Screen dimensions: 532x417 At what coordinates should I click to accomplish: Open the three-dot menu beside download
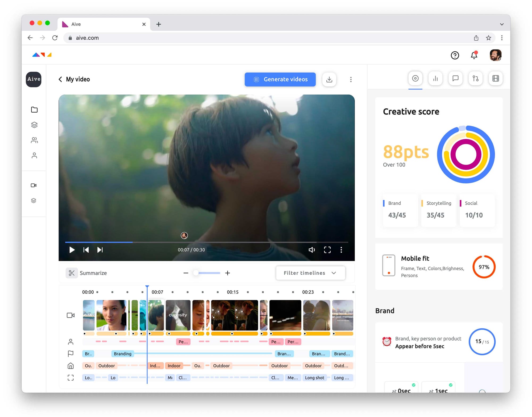[351, 79]
